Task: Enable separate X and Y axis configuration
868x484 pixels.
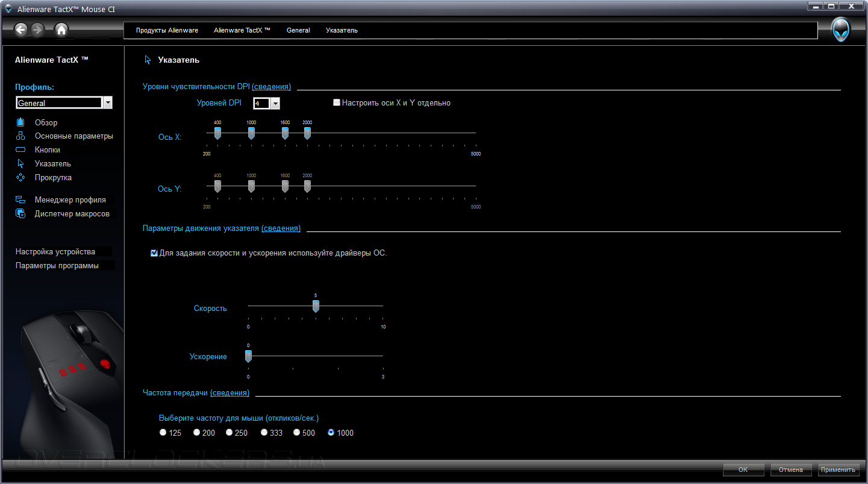Action: click(337, 102)
